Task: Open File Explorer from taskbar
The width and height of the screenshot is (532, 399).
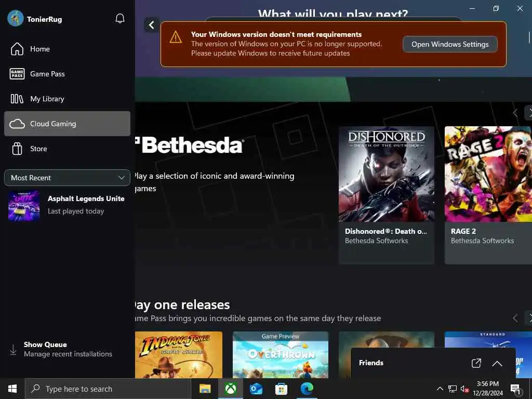Action: [x=205, y=389]
